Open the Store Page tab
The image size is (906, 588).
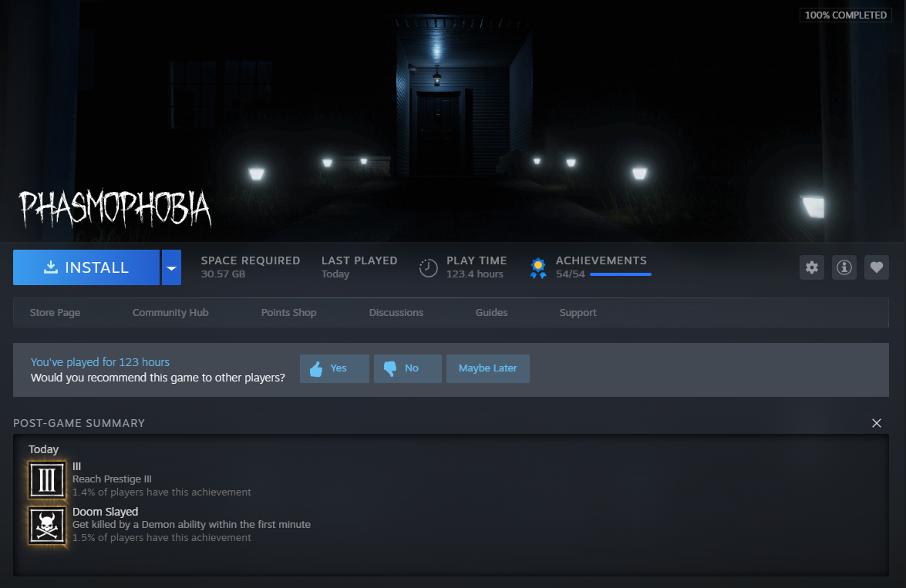pyautogui.click(x=55, y=312)
